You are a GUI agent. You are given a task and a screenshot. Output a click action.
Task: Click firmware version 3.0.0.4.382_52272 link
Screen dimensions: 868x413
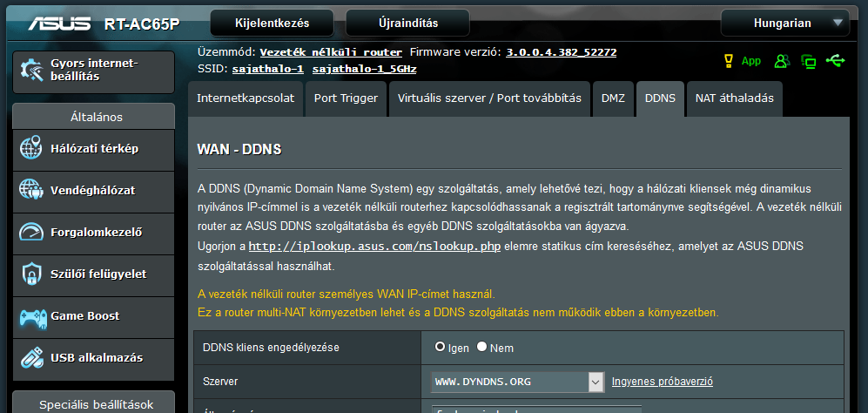(562, 52)
